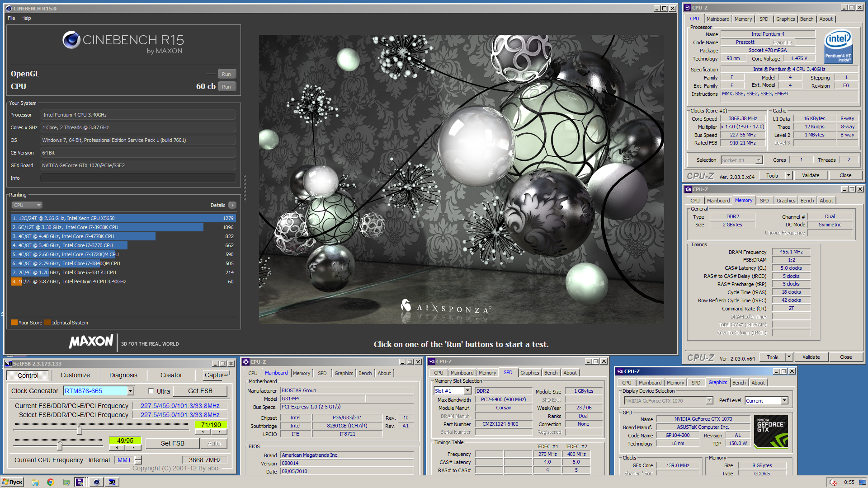Screen dimensions: 868x488
Task: Click the left arrow under 49/95
Action: (x=117, y=448)
